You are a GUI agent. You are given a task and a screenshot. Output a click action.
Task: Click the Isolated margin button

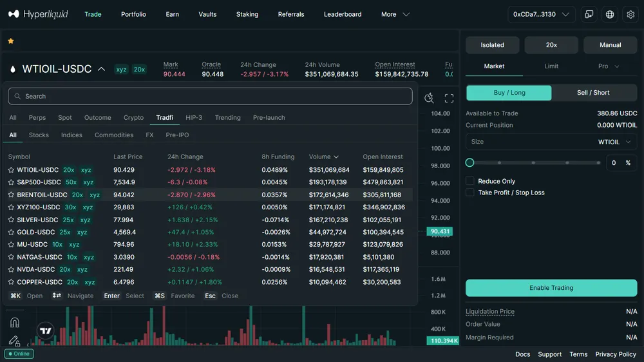[493, 45]
